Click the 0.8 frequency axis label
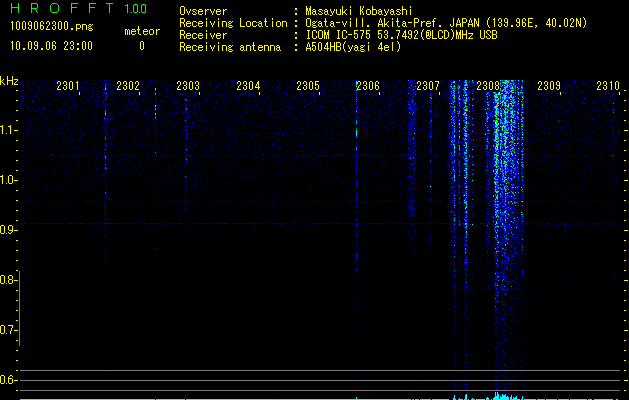Screen dimensions: 629x400 click(8, 280)
